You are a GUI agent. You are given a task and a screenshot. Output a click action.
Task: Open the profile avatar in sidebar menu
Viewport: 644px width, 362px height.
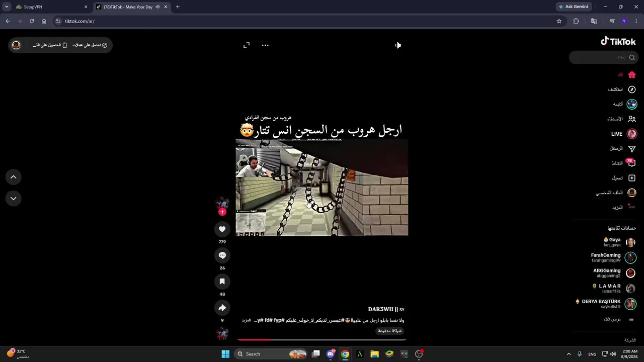pos(632,193)
